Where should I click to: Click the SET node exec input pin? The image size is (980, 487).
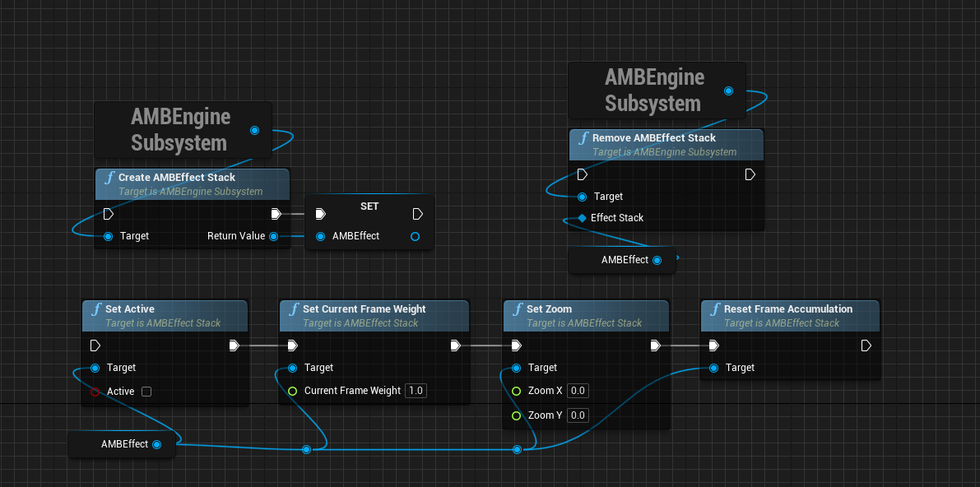321,215
